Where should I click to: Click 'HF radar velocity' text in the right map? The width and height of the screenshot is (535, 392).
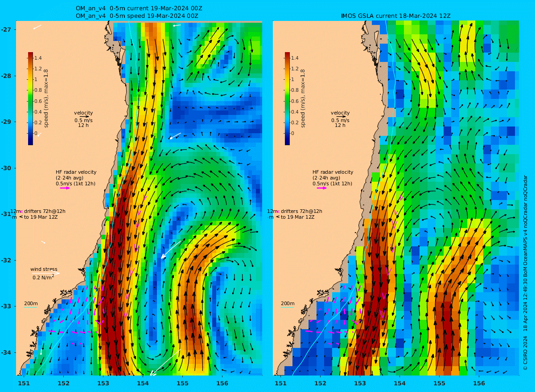pyautogui.click(x=333, y=172)
